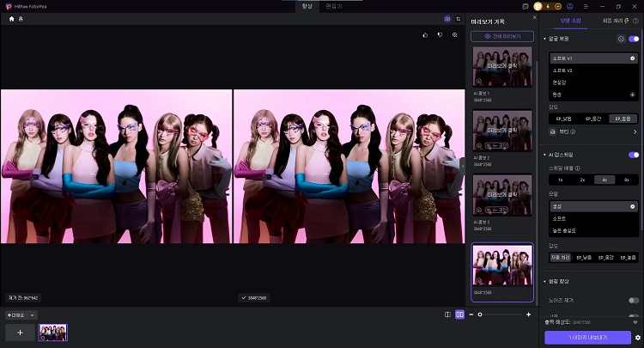Click the beauty (뷰티) icon
This screenshot has width=644, height=348.
coord(553,131)
